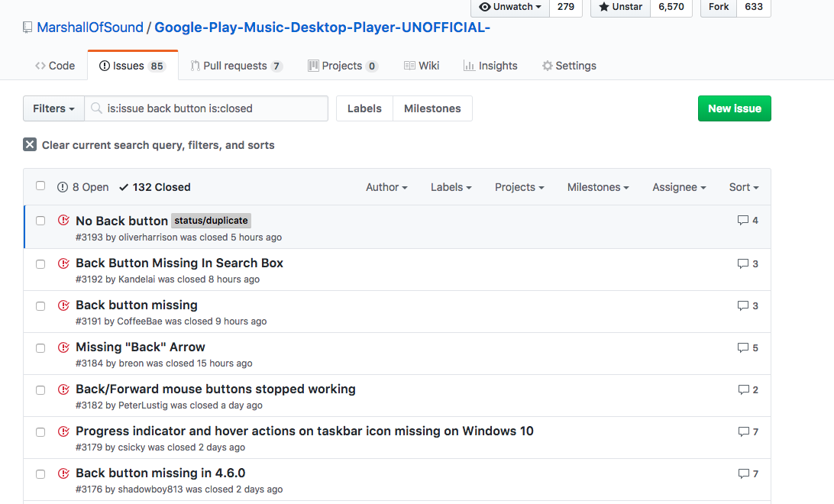Check the box for No Back button issue

pos(40,221)
